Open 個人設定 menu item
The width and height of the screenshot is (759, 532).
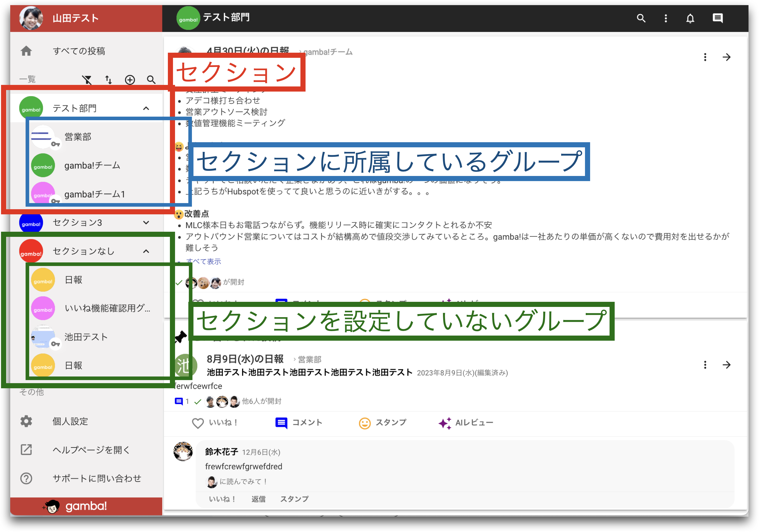pyautogui.click(x=86, y=421)
